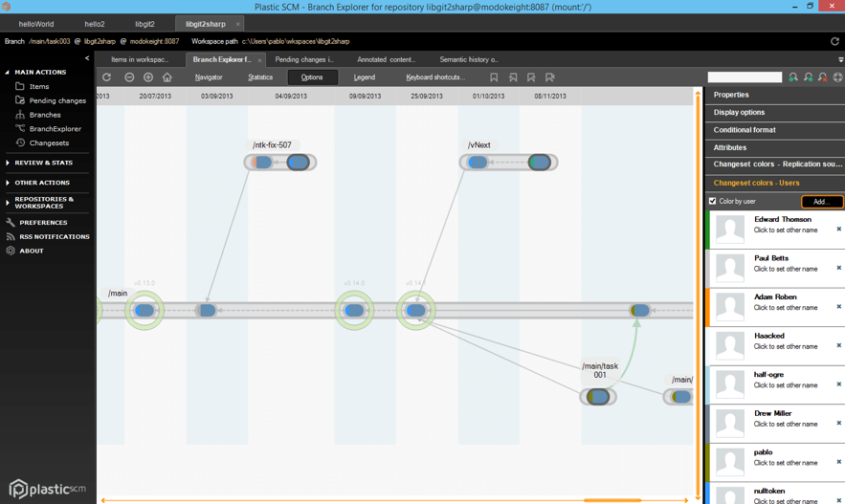This screenshot has width=845, height=504.
Task: Click pablo olive color bar
Action: tap(707, 463)
